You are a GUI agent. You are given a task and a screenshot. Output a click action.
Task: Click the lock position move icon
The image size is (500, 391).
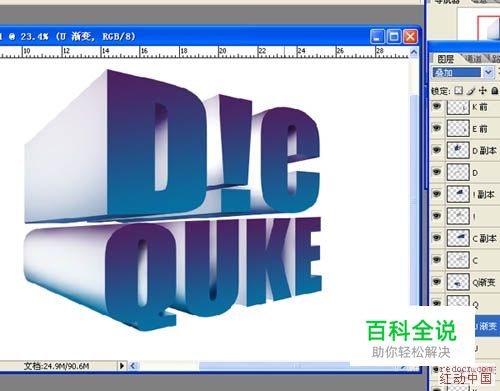tap(482, 91)
